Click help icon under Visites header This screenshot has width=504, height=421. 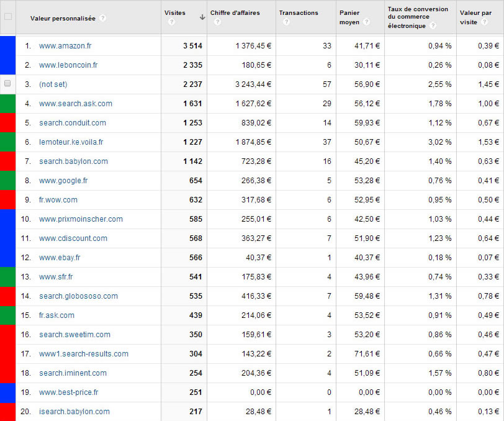pyautogui.click(x=171, y=22)
